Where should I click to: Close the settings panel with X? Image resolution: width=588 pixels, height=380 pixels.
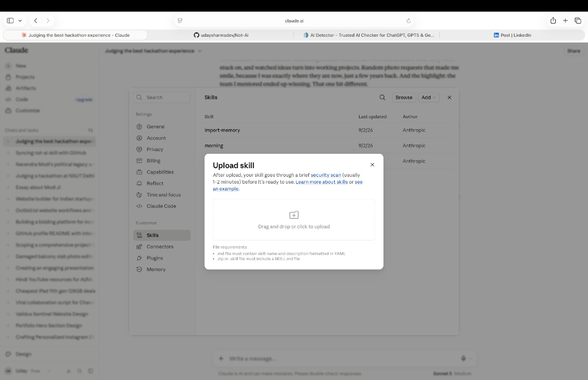point(449,98)
